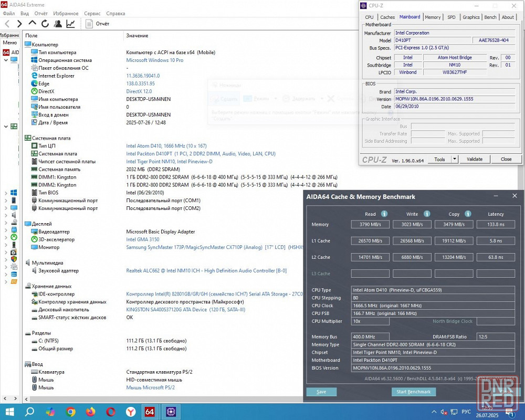Refresh the AIDA64 report view
The width and height of the screenshot is (525, 420).
click(45, 24)
